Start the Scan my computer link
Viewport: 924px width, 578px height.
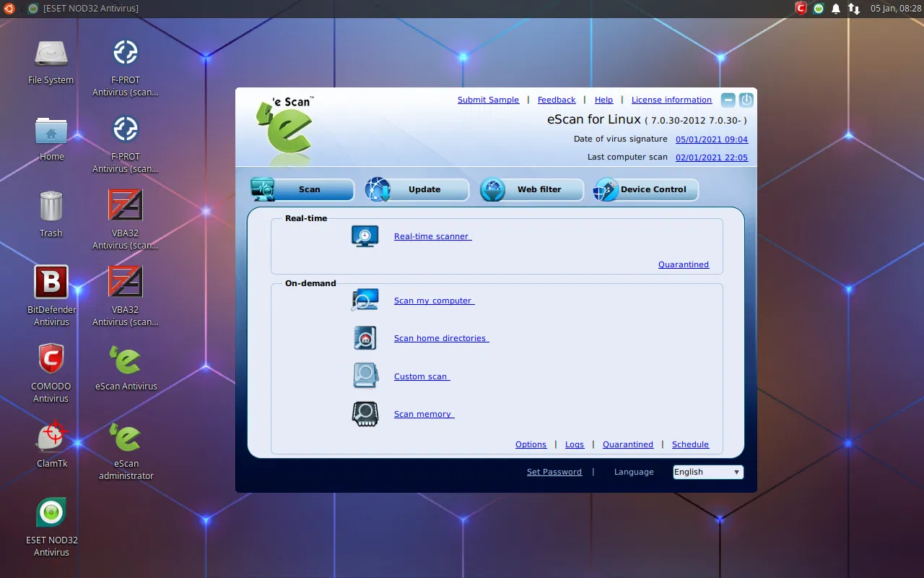[x=434, y=301]
